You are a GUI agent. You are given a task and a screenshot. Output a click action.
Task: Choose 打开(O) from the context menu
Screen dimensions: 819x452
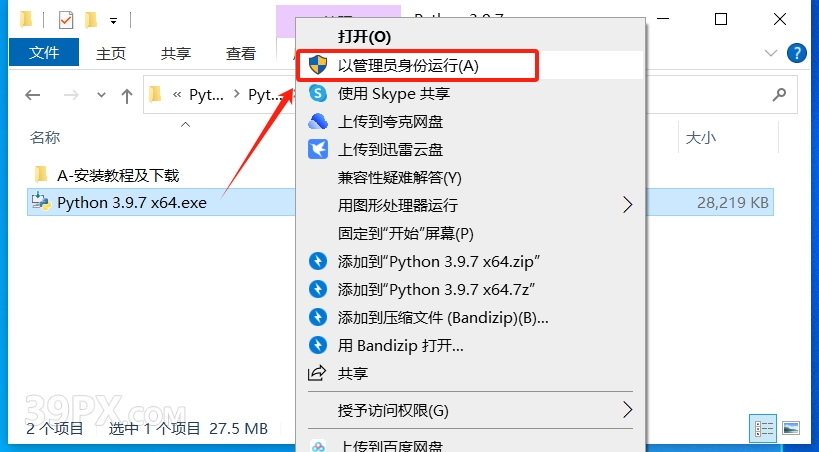364,37
